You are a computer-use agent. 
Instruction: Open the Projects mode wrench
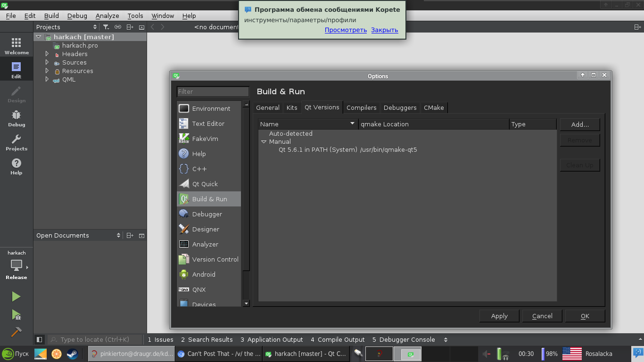pyautogui.click(x=17, y=142)
